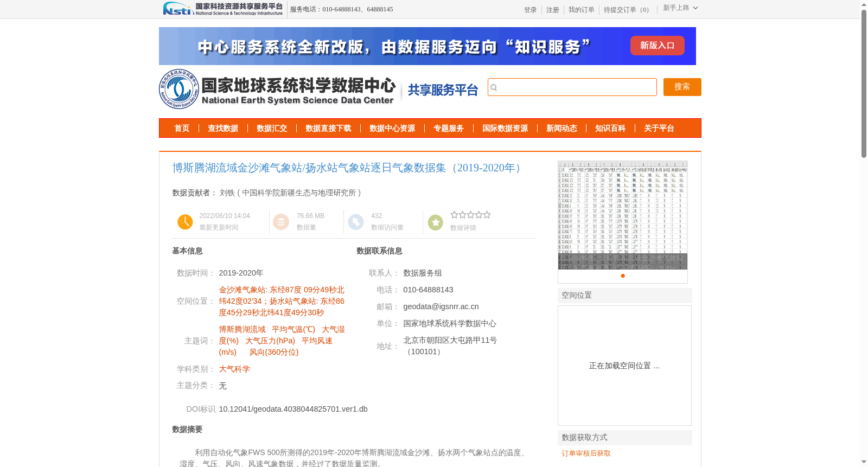Viewport: 868px width, 467px height.
Task: Open 国际数据资源 menu item
Action: click(x=505, y=128)
